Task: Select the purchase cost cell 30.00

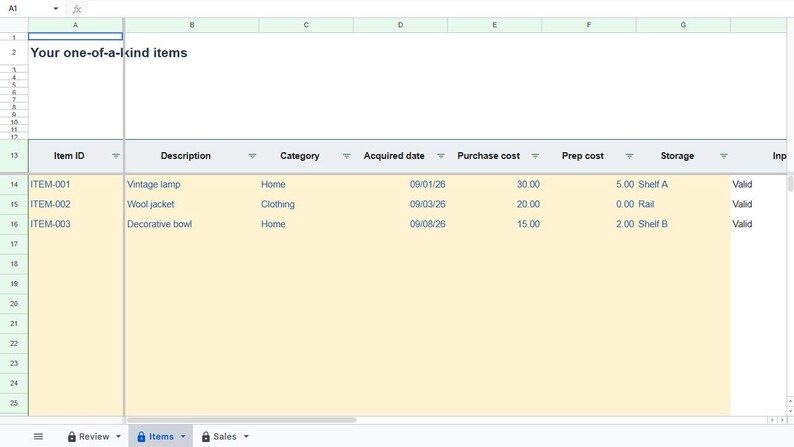Action: click(494, 184)
